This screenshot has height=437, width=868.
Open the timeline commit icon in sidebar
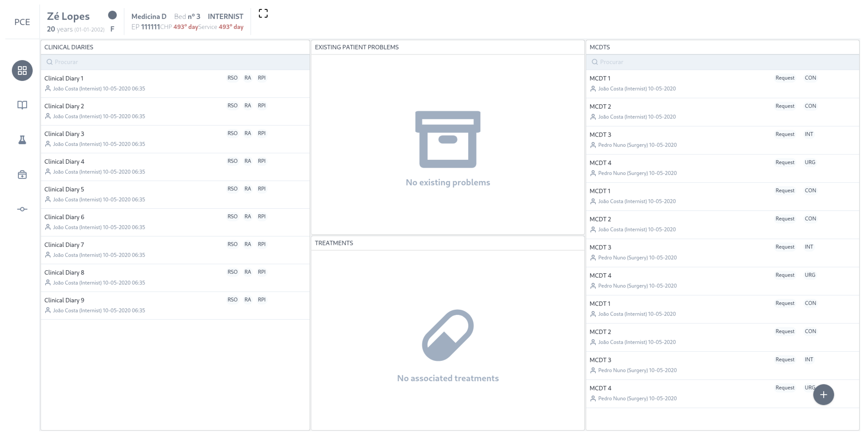[22, 209]
